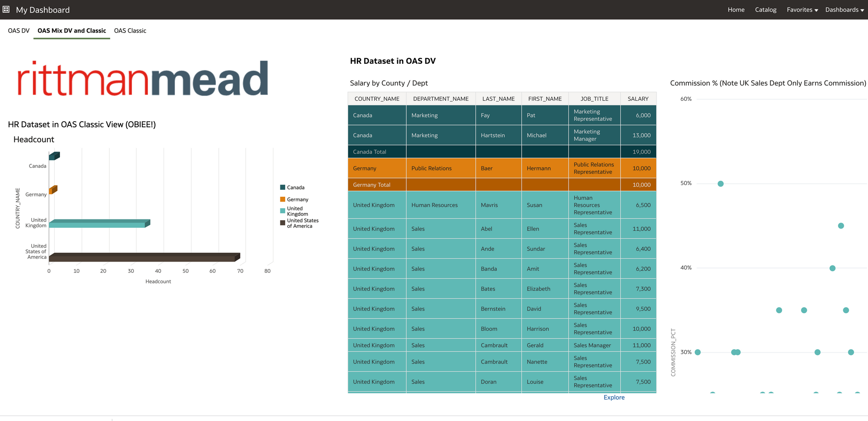Select the United Kingdom headcount bar
The width and height of the screenshot is (868, 421).
pos(99,223)
